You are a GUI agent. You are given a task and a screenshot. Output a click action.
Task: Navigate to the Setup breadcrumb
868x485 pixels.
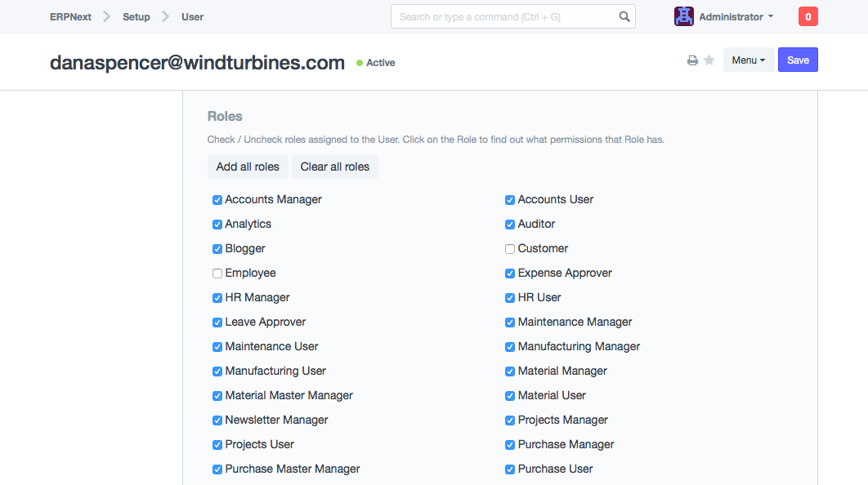(136, 16)
